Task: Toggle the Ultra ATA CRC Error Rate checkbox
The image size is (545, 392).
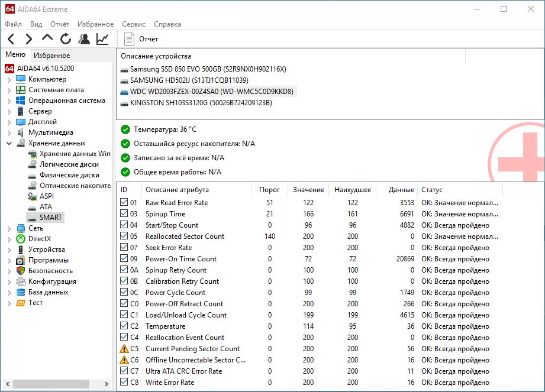Action: pyautogui.click(x=124, y=371)
